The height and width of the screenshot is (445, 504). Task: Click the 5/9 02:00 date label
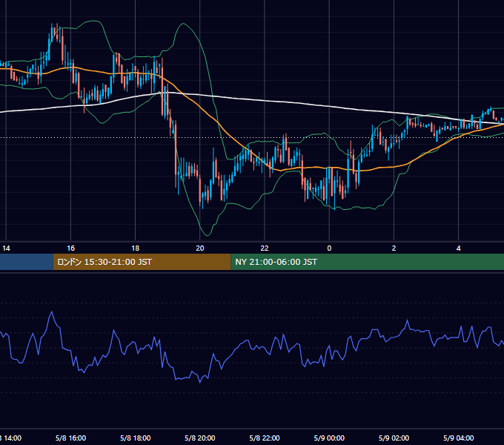(x=394, y=438)
